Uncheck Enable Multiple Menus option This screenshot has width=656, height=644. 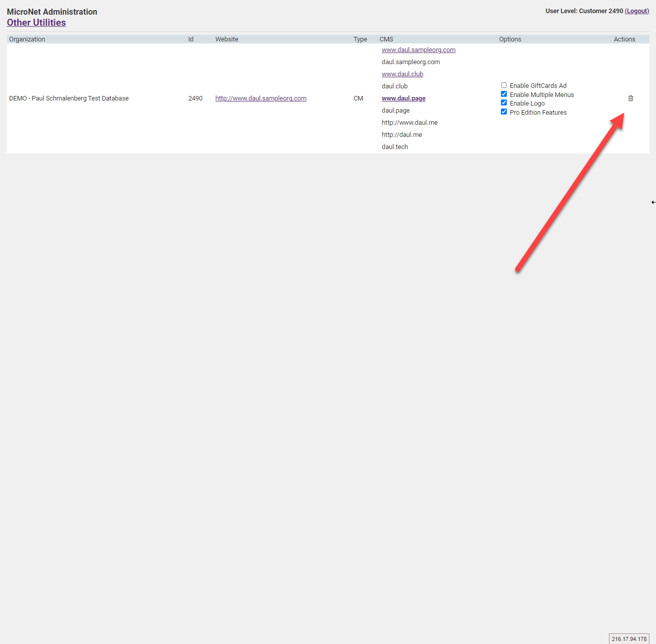pyautogui.click(x=503, y=94)
